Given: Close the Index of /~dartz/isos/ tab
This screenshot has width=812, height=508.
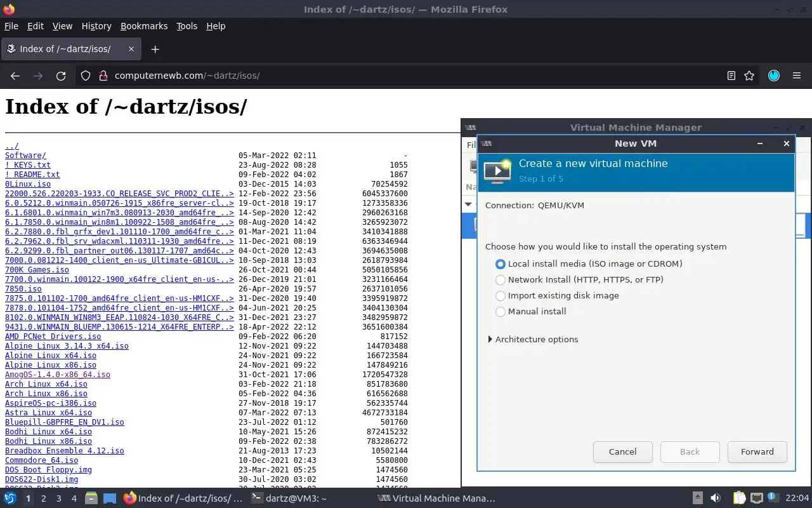Looking at the screenshot, I should click(131, 49).
